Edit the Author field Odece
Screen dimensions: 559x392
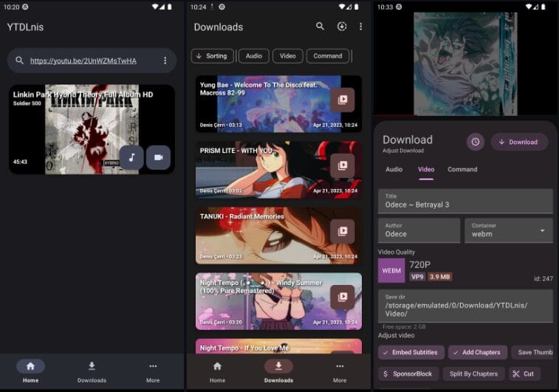coord(419,230)
